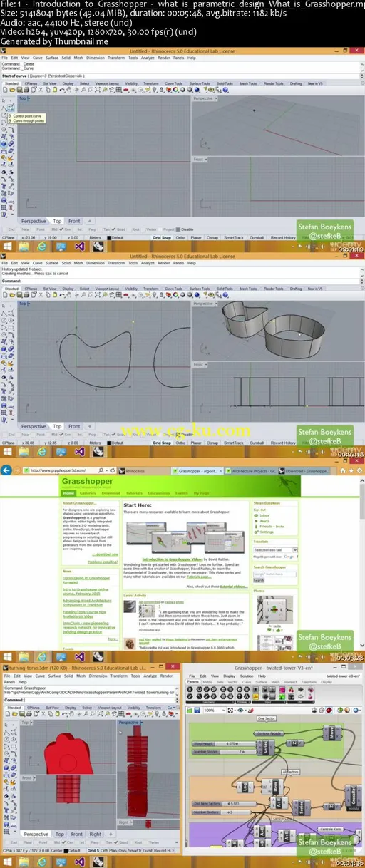Screen dimensions: 365x868
Task: Pick Curve through points in the Rhino flyout tooltip
Action: click(29, 120)
